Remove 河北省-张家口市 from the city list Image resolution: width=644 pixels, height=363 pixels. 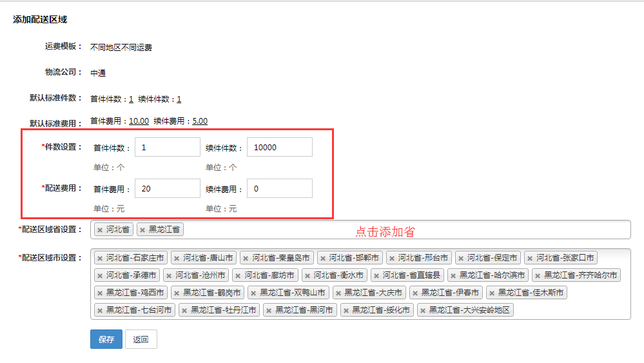coord(531,258)
